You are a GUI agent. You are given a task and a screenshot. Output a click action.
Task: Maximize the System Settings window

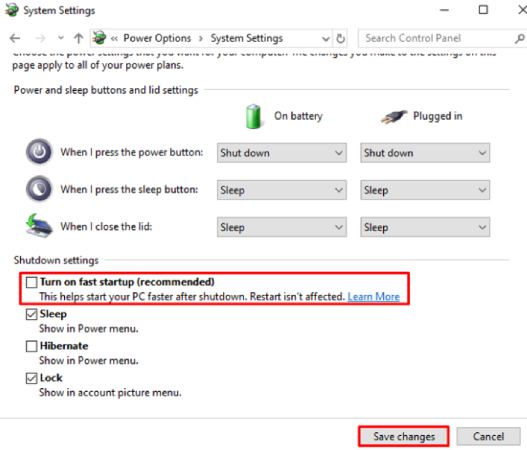pyautogui.click(x=483, y=10)
